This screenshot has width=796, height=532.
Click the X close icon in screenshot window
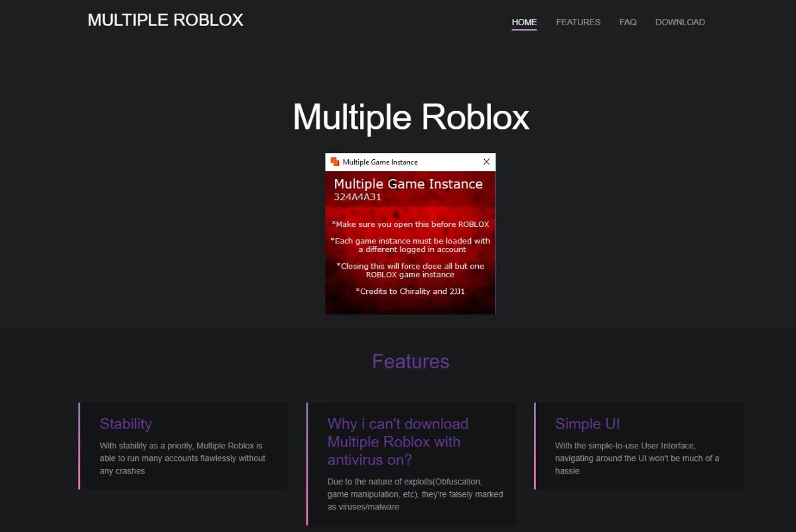tap(486, 162)
